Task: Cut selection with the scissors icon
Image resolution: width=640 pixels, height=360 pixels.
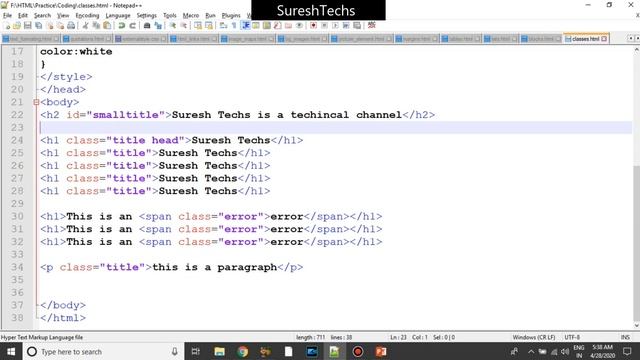Action: 85,26
